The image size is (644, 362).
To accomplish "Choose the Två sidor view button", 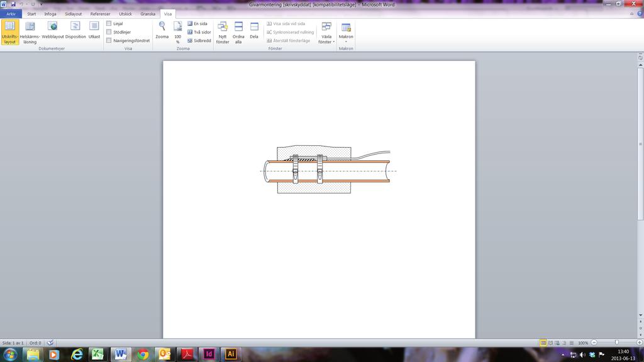I will [199, 32].
